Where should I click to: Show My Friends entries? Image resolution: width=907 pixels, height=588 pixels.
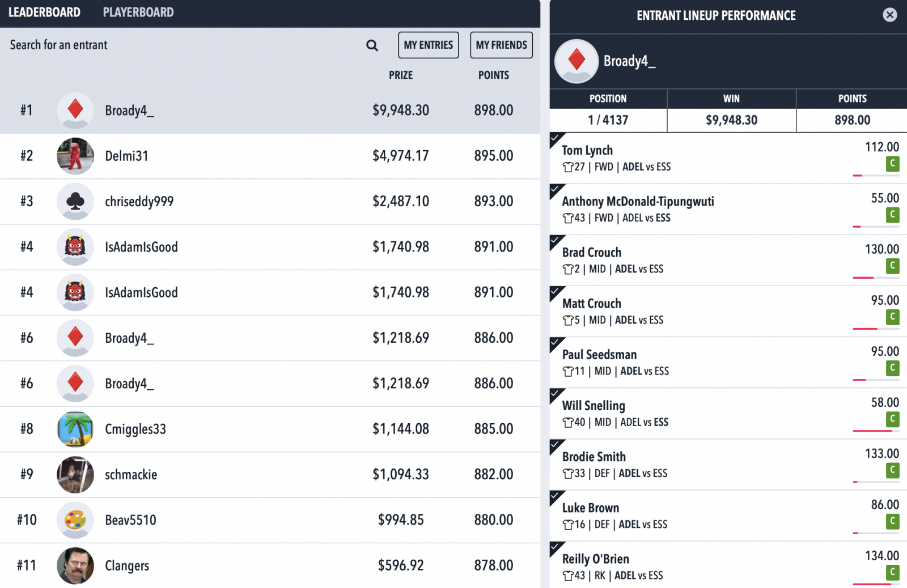(x=502, y=45)
